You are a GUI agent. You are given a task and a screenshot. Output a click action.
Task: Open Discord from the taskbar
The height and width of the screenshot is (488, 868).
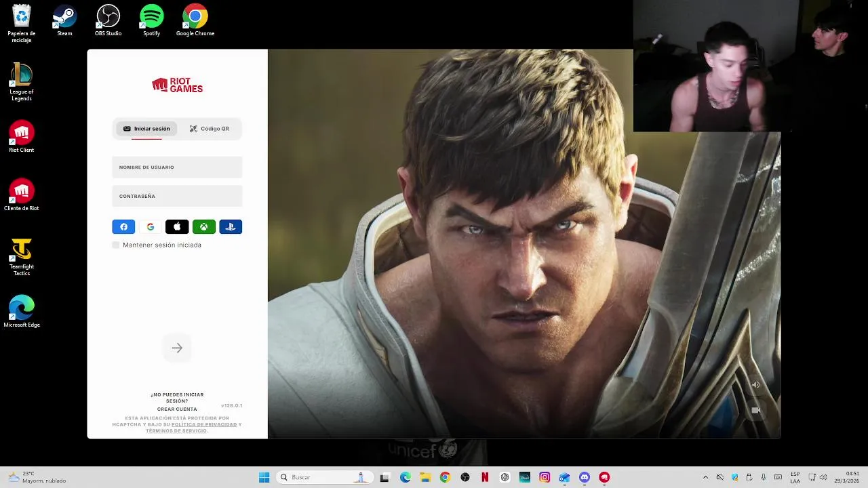[585, 477]
